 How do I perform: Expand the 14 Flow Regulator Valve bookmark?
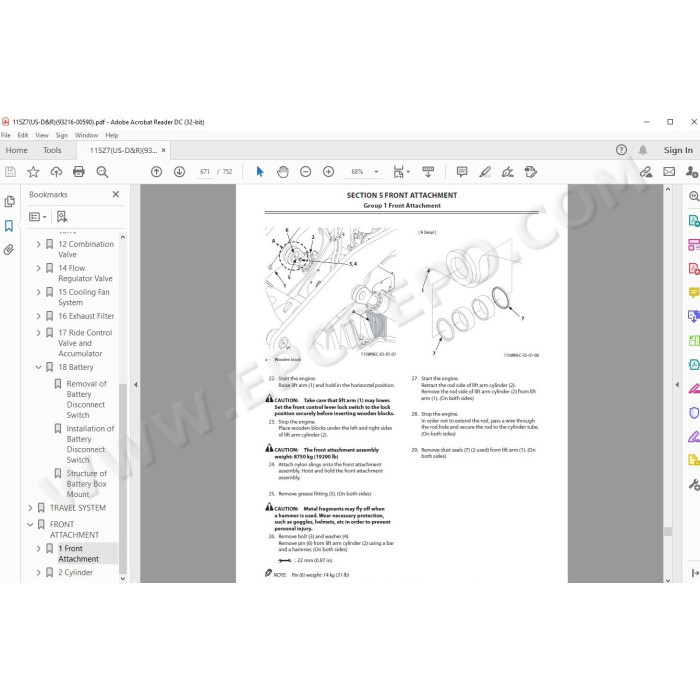click(38, 268)
